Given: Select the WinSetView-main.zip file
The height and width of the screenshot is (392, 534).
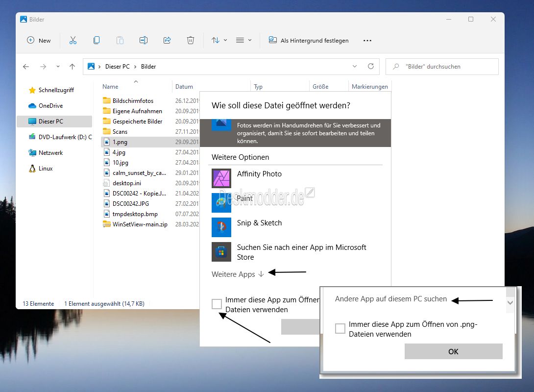Looking at the screenshot, I should click(135, 224).
